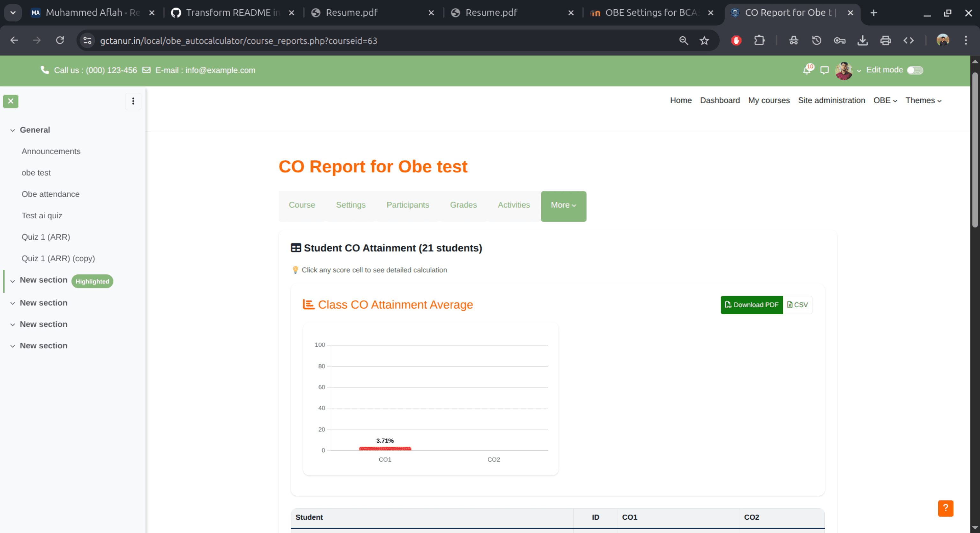Switch to the Participants tab
This screenshot has width=980, height=533.
[x=407, y=205]
